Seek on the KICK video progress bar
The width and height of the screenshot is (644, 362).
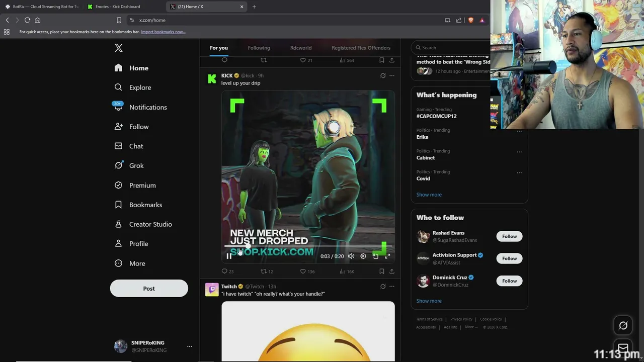coord(308,246)
